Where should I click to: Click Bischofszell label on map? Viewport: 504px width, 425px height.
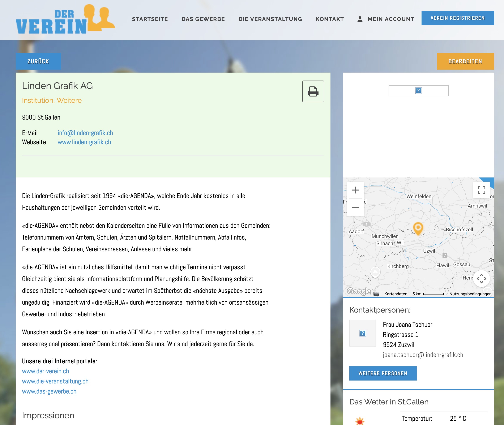(459, 230)
